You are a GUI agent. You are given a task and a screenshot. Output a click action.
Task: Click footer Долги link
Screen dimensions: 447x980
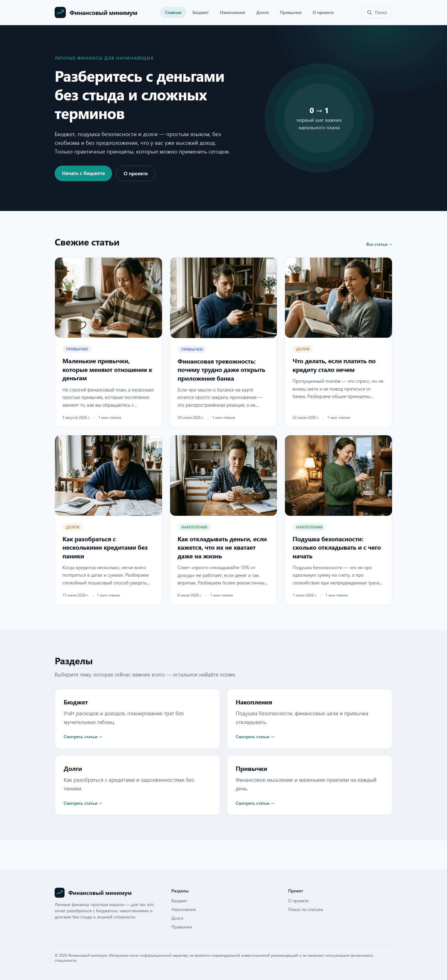(x=177, y=918)
